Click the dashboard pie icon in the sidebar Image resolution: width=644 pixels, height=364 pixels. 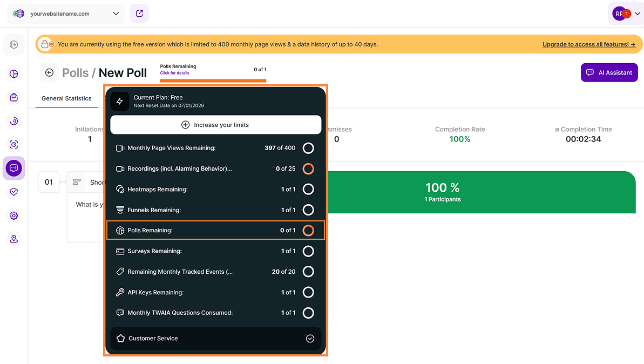[x=13, y=74]
